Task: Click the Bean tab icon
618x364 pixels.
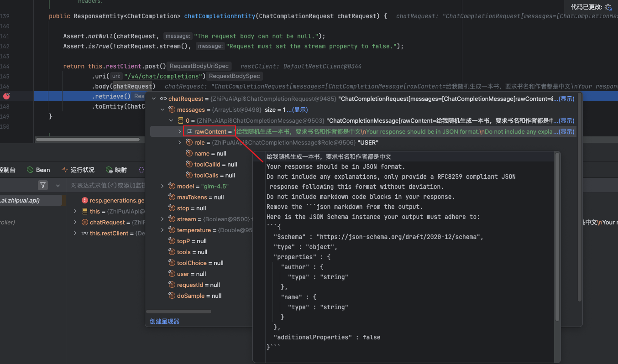Action: pos(31,170)
